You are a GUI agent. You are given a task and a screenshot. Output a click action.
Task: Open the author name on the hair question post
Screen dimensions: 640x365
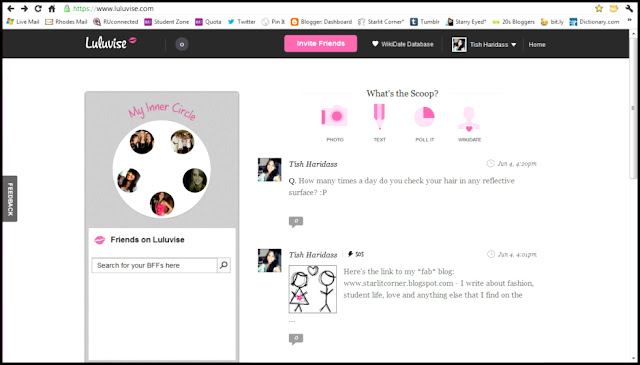[x=313, y=164]
